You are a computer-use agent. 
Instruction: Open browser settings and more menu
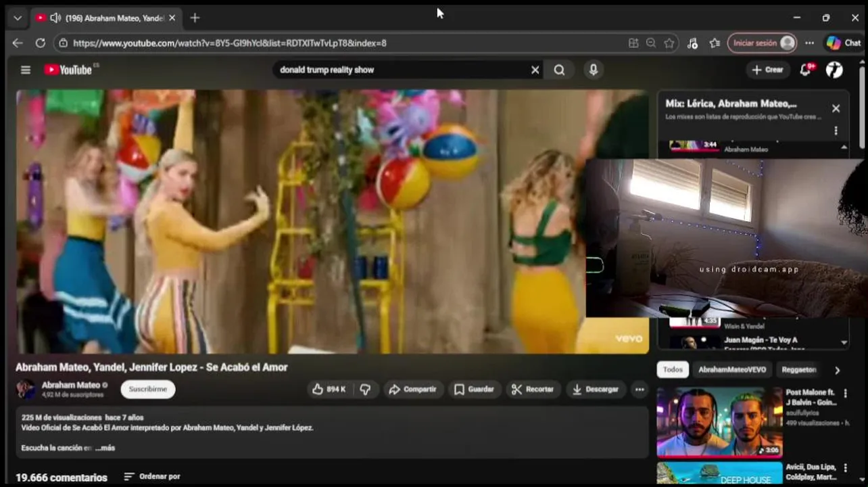[809, 43]
